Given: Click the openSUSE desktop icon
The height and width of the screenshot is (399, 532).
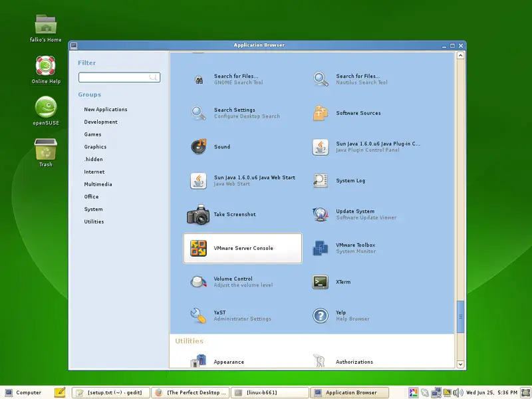Looking at the screenshot, I should click(46, 107).
